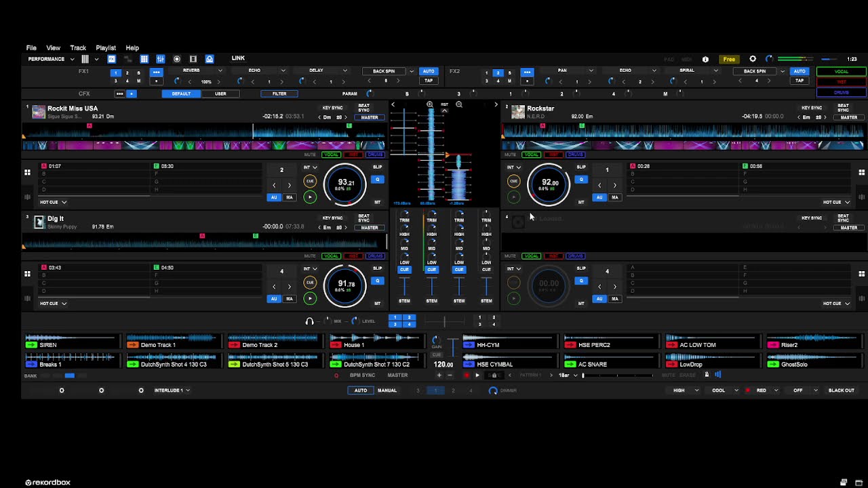868x488 pixels.
Task: Expand deck 1 HOT CUE dropdown
Action: (53, 202)
